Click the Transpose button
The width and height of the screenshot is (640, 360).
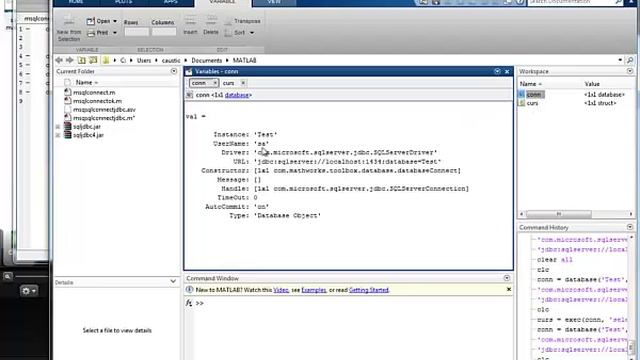242,21
